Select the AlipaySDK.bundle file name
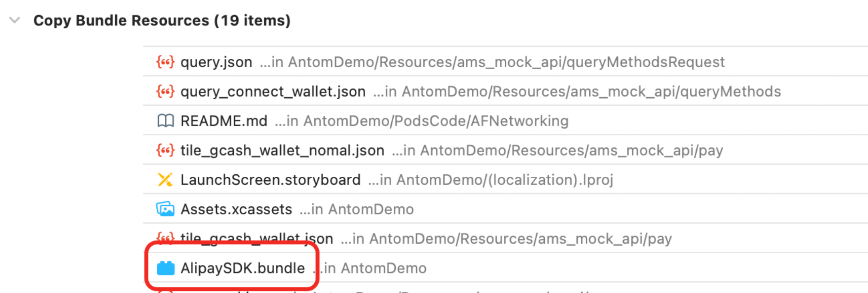Screen dimensions: 868x293 pos(243,268)
